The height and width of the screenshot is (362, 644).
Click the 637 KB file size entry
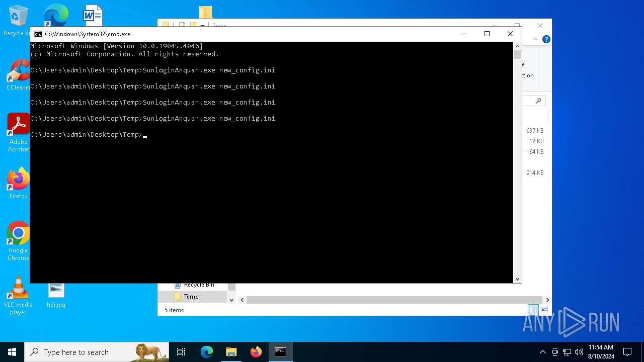535,131
